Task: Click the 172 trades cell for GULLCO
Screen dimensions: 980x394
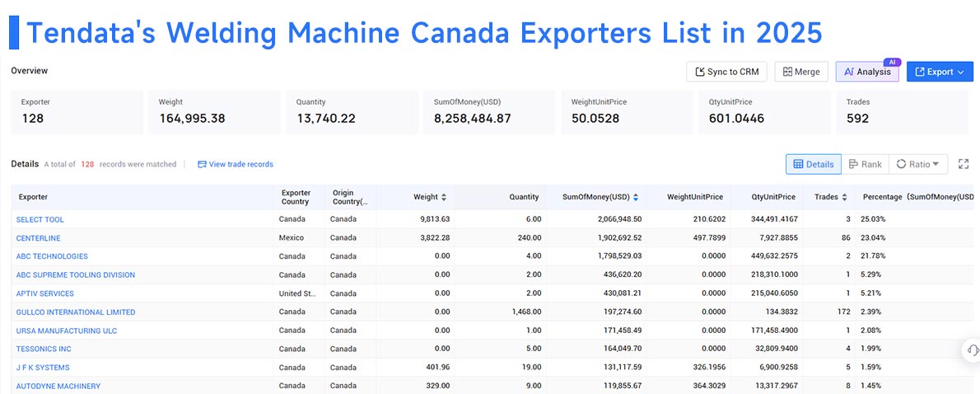Action: [x=827, y=312]
